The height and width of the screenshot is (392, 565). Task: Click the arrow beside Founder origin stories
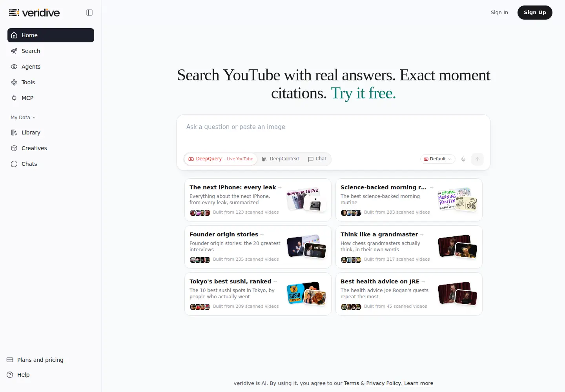[x=262, y=234]
